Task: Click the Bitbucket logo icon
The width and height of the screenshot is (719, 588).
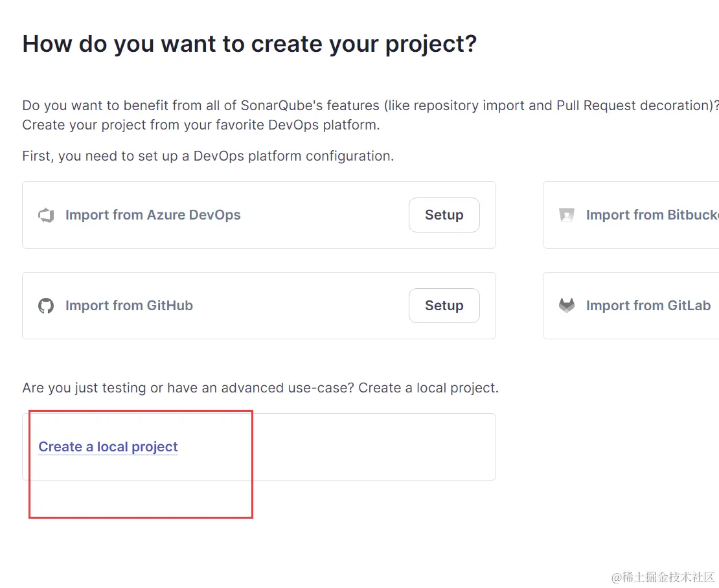Action: click(x=567, y=215)
